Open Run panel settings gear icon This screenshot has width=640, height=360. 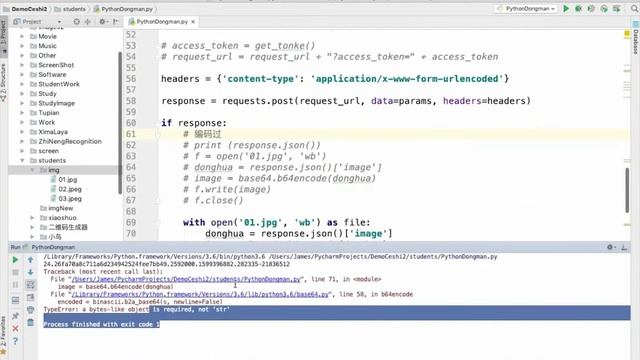tap(610, 247)
